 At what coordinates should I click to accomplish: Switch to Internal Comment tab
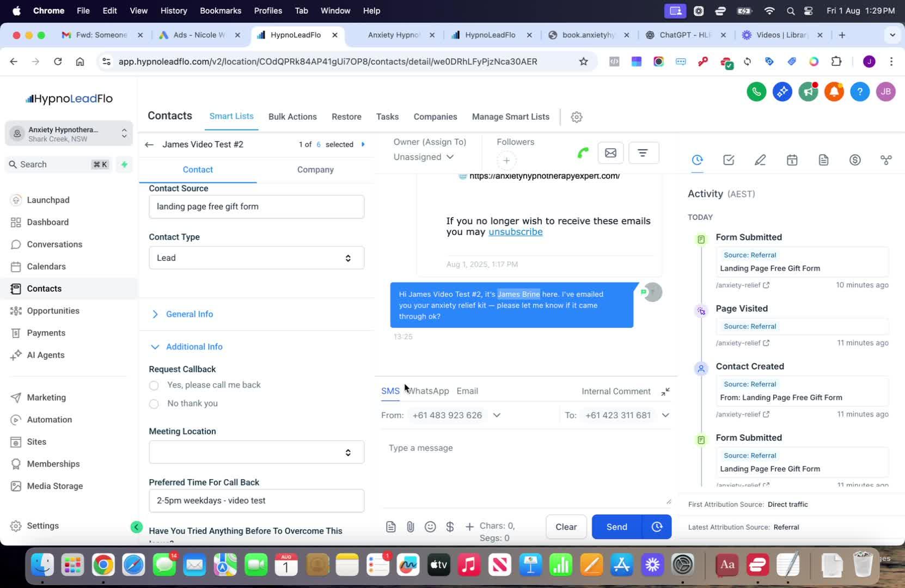(616, 391)
